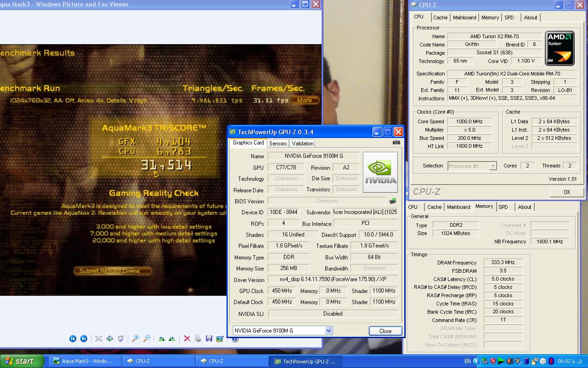Click the Device ID value 10DE - 0844
The image size is (588, 368).
(x=283, y=212)
